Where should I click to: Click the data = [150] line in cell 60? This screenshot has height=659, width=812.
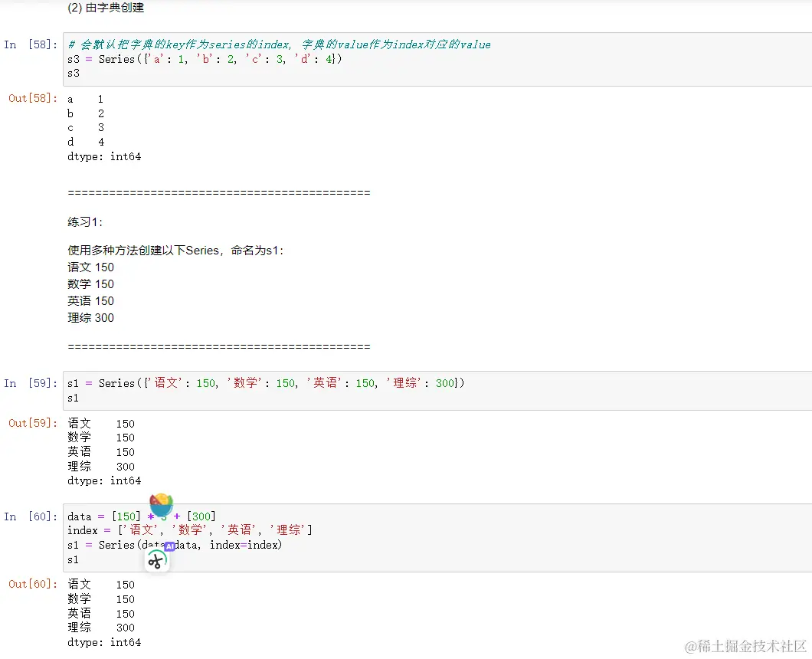pos(142,516)
